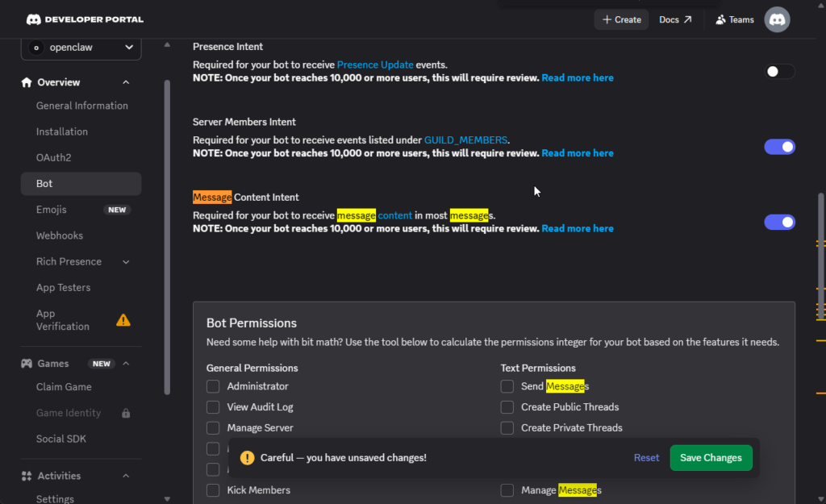Click the App Verification warning icon
This screenshot has height=504, width=826.
coord(123,319)
